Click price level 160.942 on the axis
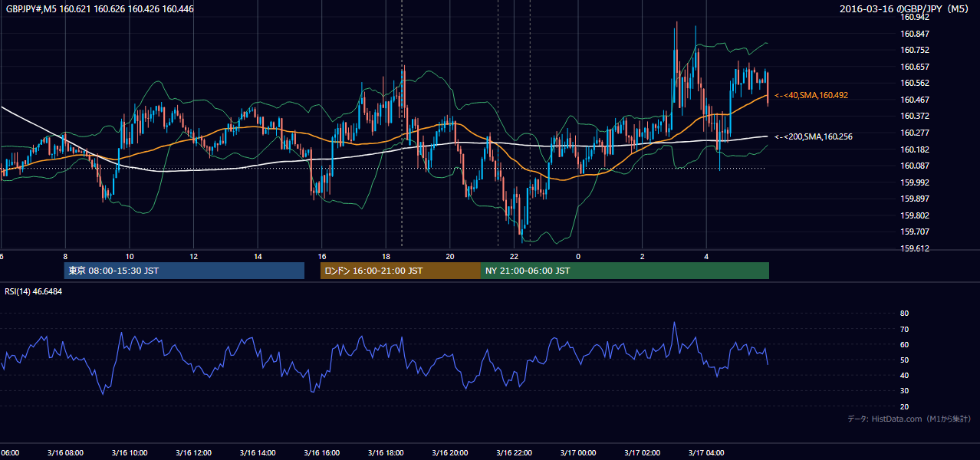This screenshot has height=460, width=980. click(915, 17)
